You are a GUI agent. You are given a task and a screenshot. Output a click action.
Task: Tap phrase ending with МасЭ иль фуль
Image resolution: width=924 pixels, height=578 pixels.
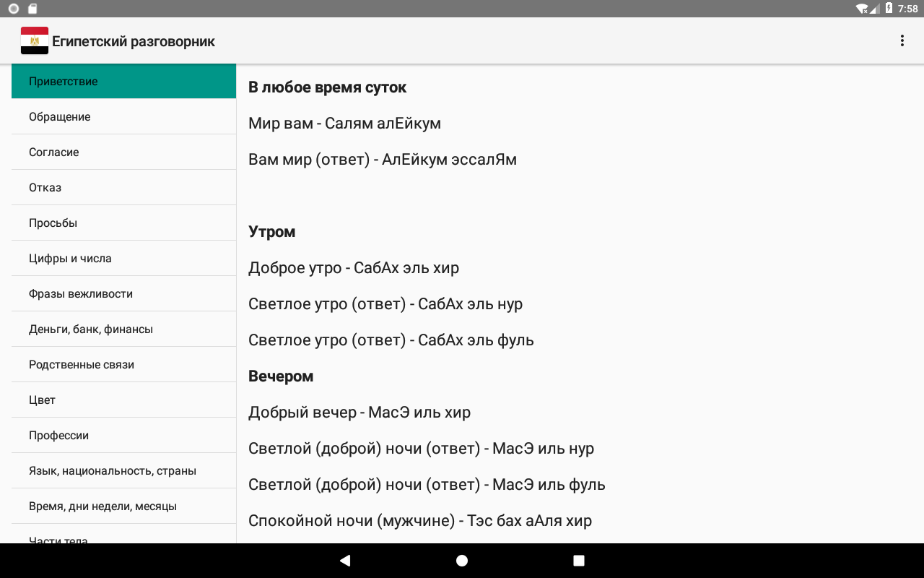pos(427,485)
